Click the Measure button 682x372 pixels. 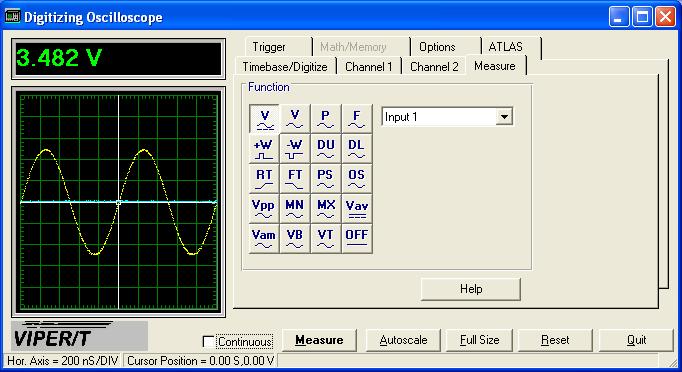tap(319, 340)
